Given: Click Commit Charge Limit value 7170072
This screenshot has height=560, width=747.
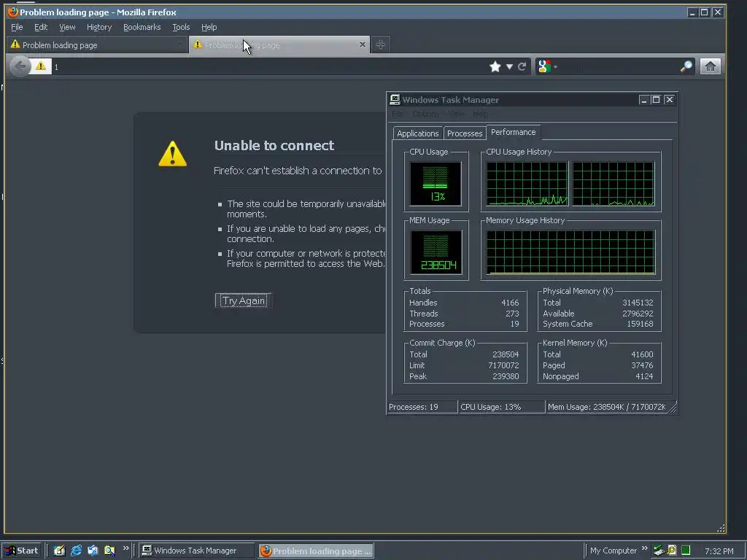Looking at the screenshot, I should pos(503,365).
